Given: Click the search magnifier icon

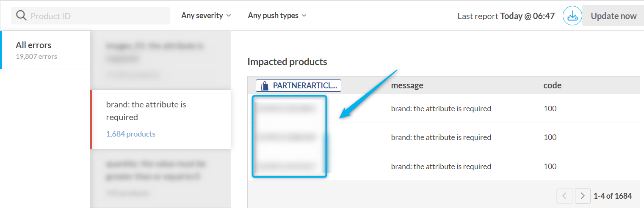Looking at the screenshot, I should pyautogui.click(x=21, y=16).
